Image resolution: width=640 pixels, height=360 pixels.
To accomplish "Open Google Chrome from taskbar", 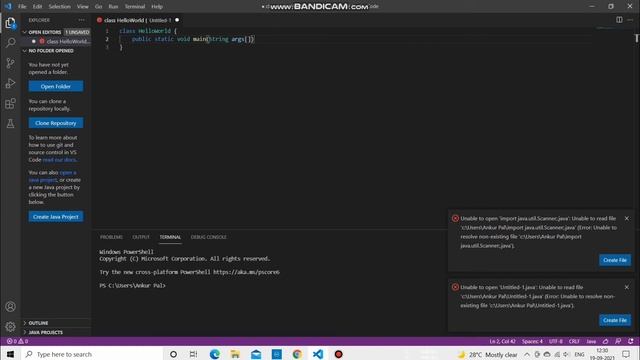I will (297, 354).
